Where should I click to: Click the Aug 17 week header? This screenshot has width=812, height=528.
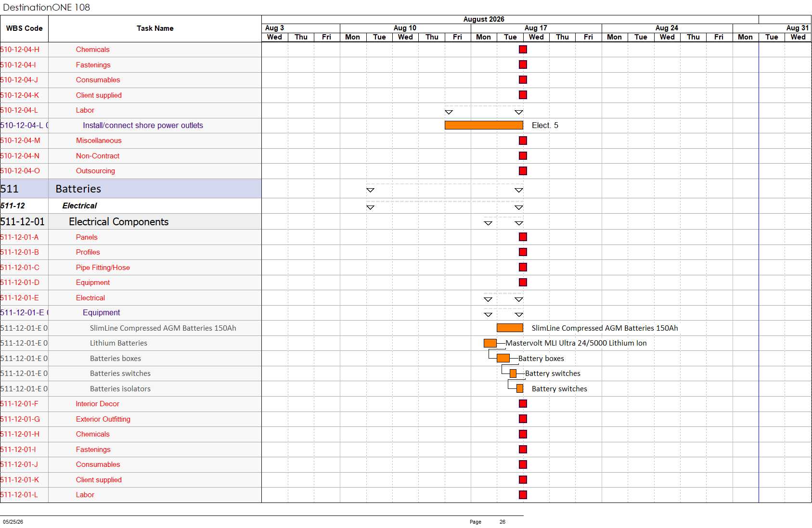536,28
